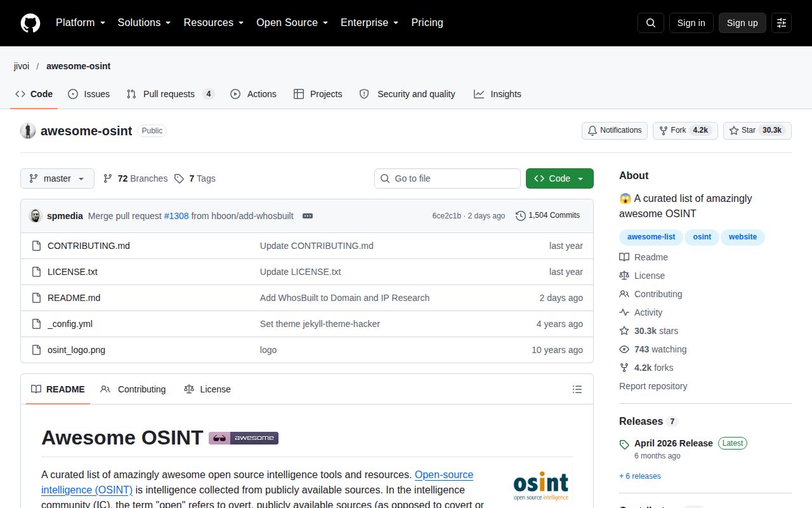The height and width of the screenshot is (508, 812).
Task: Select the README file tab
Action: (58, 389)
